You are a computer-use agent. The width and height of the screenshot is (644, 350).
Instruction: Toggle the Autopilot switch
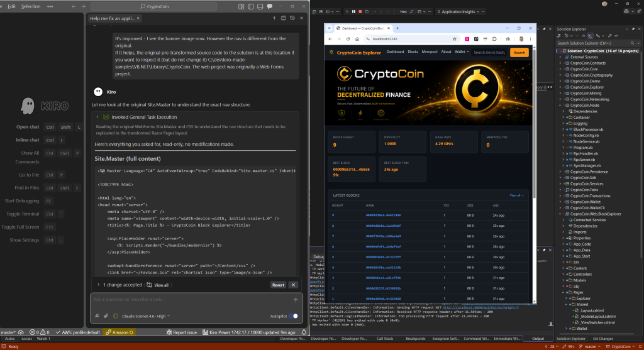[x=294, y=316]
